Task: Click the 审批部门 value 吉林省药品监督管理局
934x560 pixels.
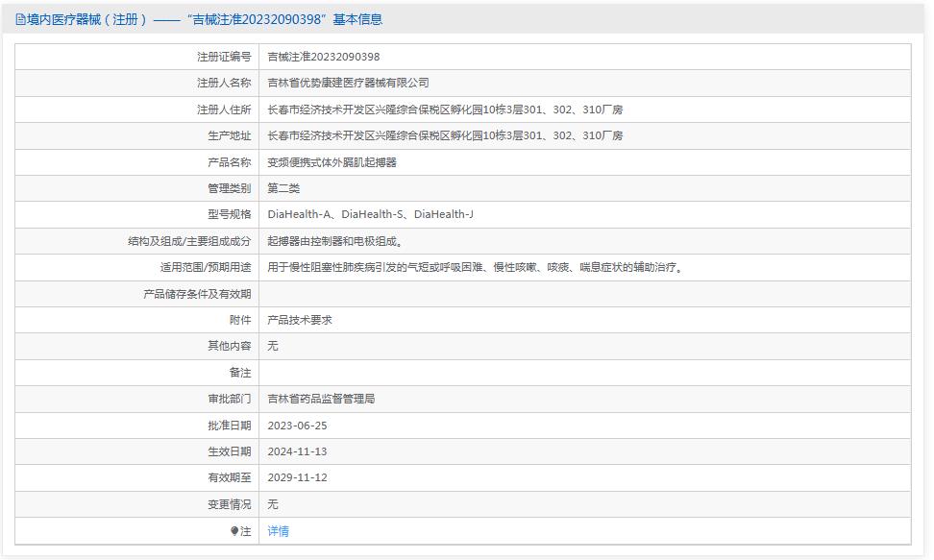Action: pyautogui.click(x=324, y=398)
